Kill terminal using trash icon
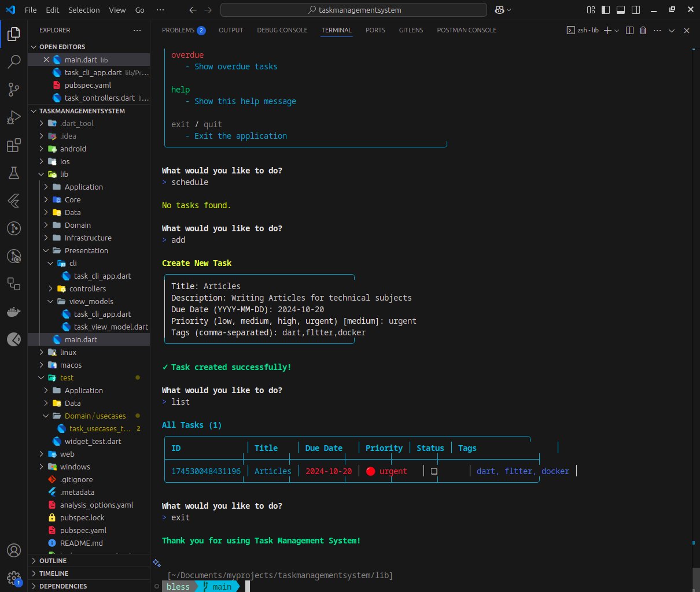The height and width of the screenshot is (592, 700). [x=643, y=30]
